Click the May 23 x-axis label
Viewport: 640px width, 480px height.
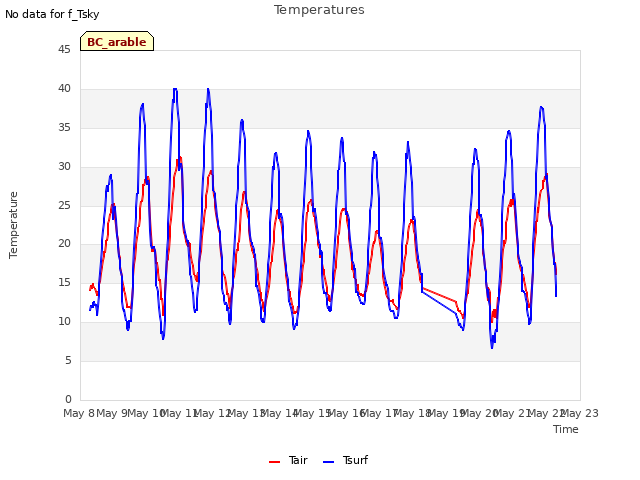[x=579, y=413]
